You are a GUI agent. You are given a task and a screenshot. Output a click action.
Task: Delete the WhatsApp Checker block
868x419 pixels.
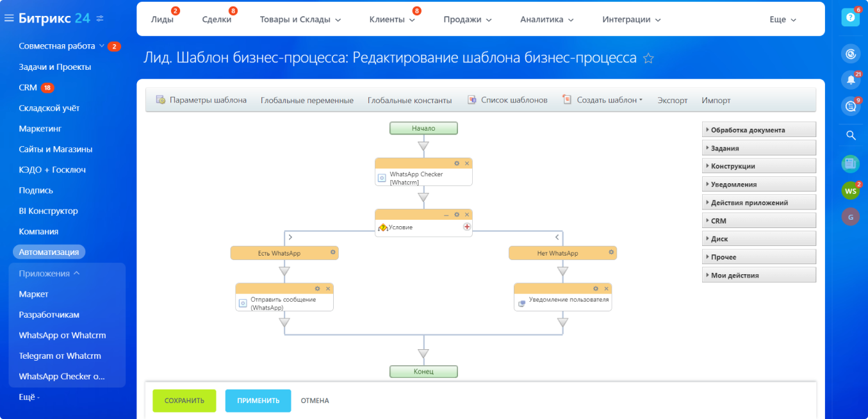(x=467, y=163)
